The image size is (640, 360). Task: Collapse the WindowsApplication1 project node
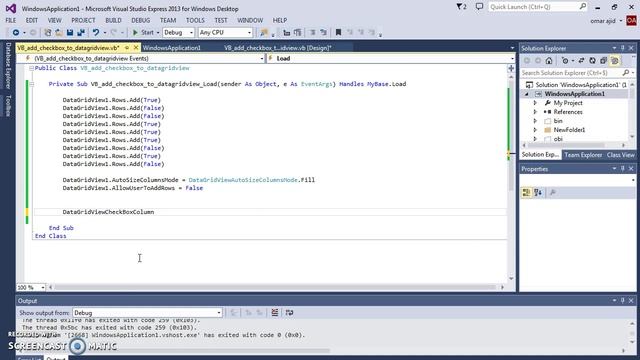(x=527, y=94)
